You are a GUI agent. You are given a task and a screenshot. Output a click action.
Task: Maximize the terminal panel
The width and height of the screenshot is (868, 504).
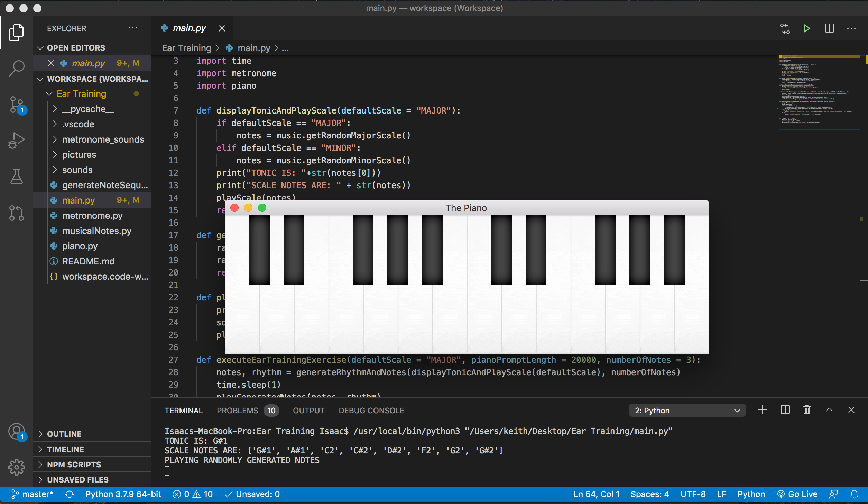(829, 410)
